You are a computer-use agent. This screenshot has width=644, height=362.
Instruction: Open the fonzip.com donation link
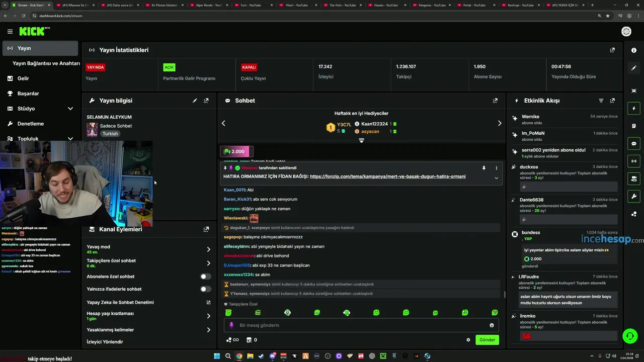pyautogui.click(x=387, y=176)
